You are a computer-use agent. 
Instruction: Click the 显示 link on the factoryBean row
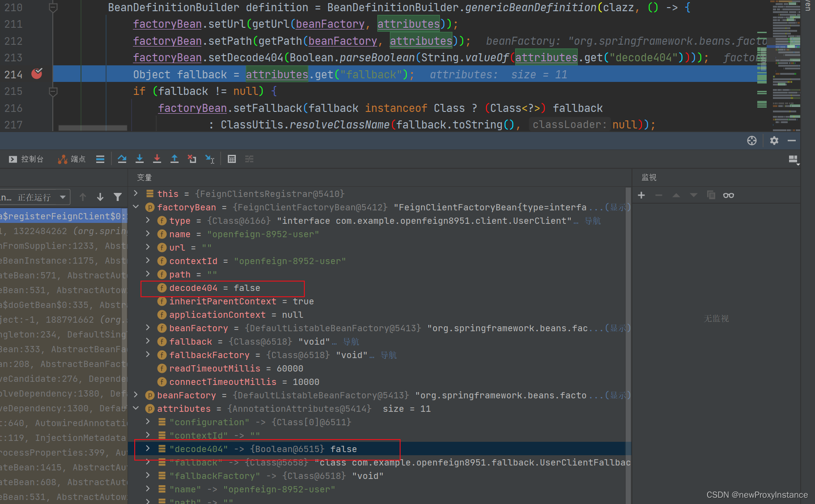click(x=618, y=207)
